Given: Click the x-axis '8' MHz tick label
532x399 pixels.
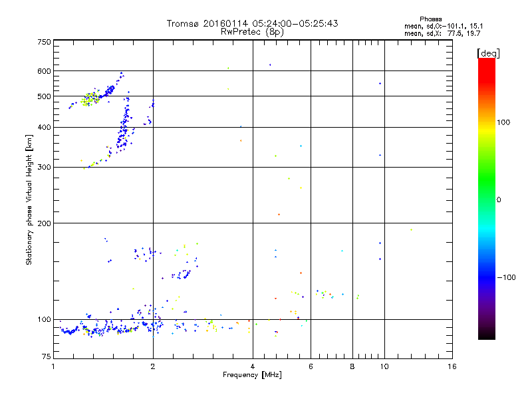Looking at the screenshot, I should pyautogui.click(x=352, y=366).
